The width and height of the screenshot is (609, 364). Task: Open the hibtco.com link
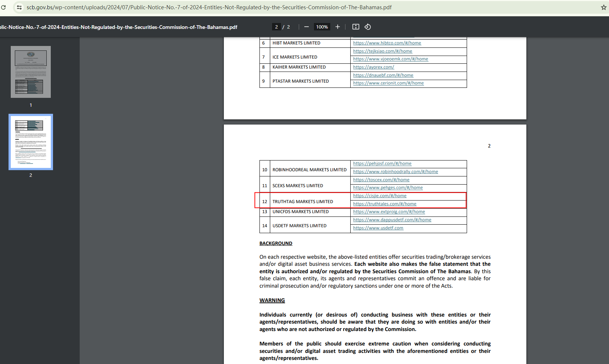[387, 43]
